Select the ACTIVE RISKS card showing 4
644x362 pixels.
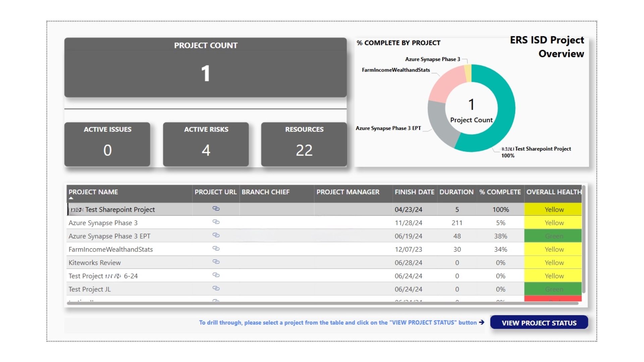(x=206, y=144)
